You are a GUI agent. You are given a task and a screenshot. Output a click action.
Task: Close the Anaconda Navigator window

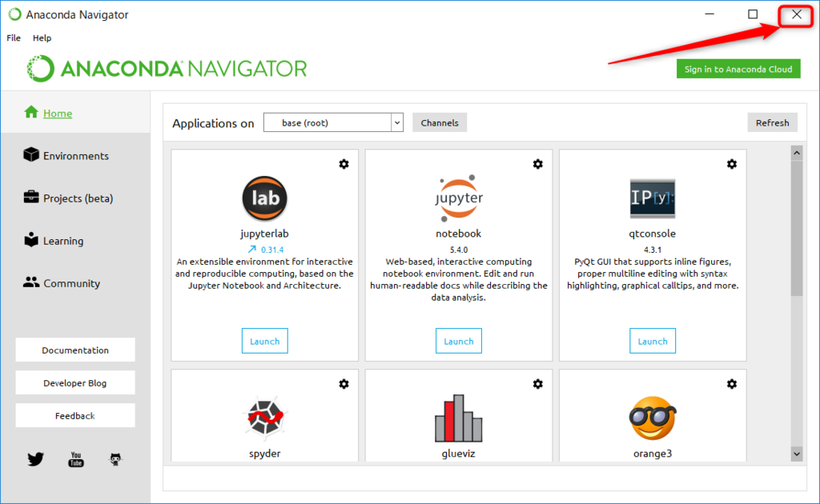(797, 14)
